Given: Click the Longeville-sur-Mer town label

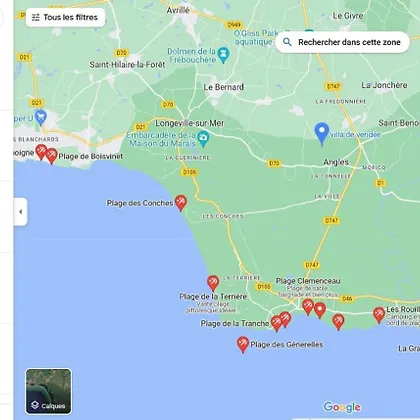Looking at the screenshot, I should click(190, 123).
